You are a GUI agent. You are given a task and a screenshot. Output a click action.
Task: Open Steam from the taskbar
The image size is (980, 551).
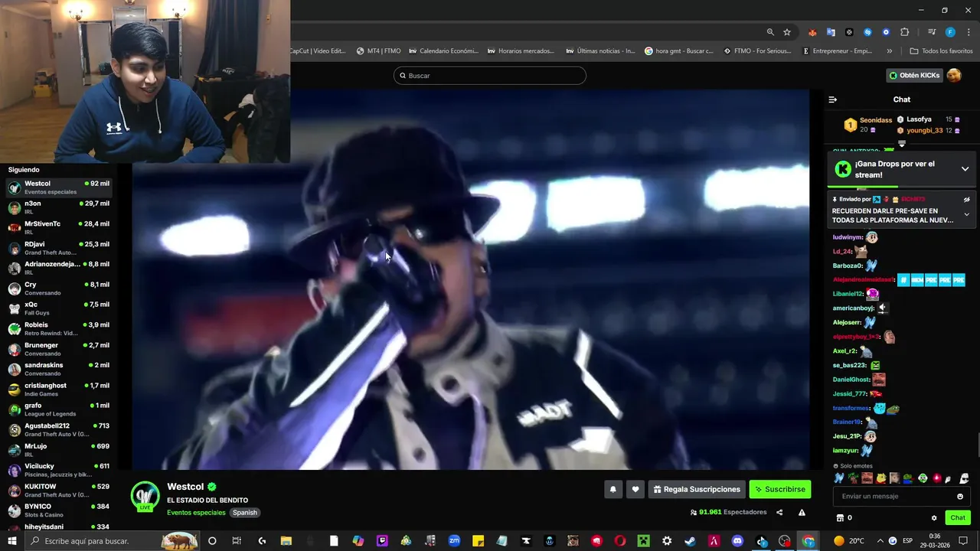click(691, 541)
